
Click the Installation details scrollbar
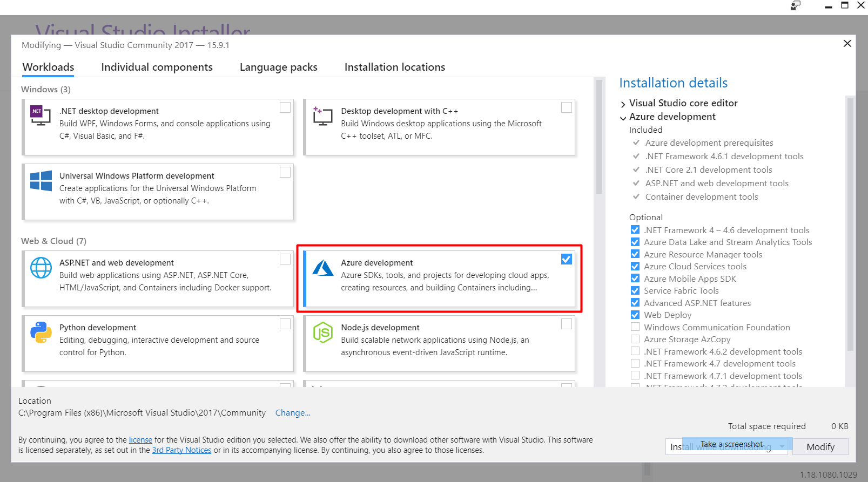(851, 224)
